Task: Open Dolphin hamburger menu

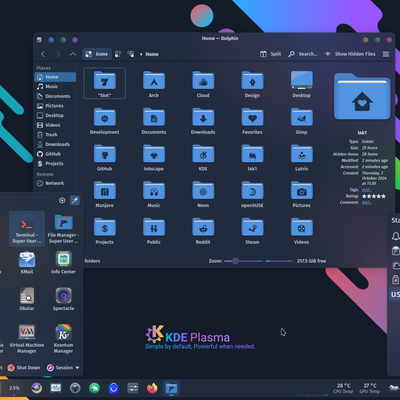Action: tap(386, 54)
